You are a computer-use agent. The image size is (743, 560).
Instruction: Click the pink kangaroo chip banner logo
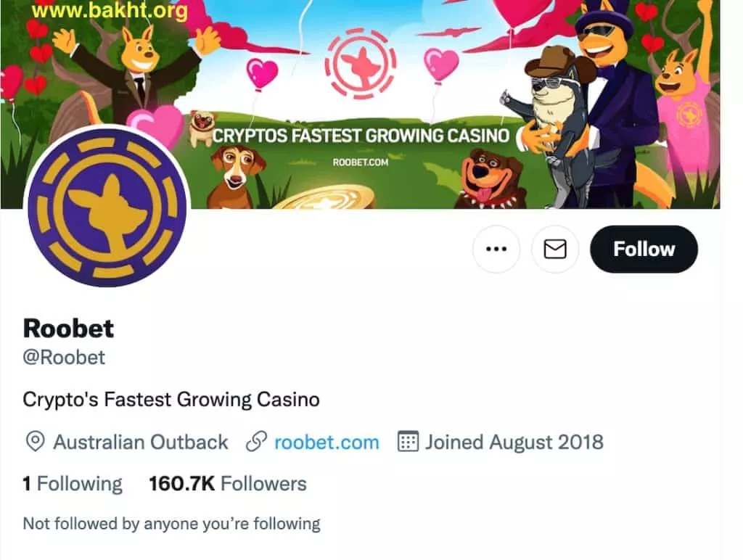[x=361, y=64]
